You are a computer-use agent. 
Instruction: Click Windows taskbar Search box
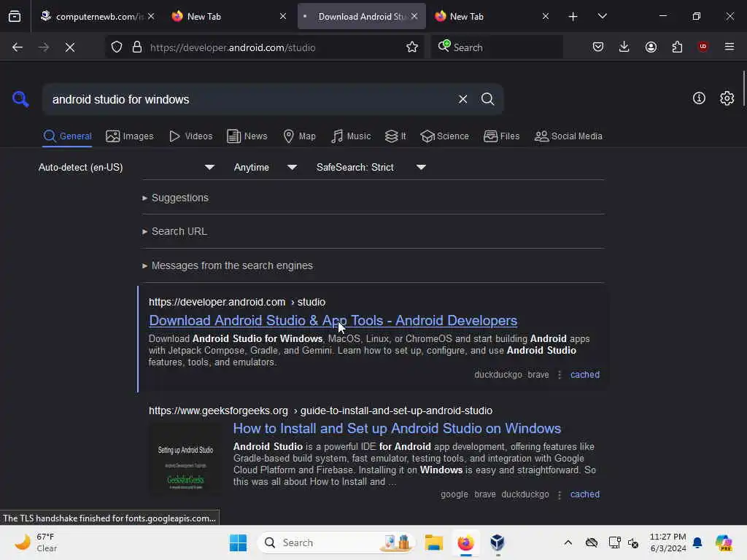336,542
